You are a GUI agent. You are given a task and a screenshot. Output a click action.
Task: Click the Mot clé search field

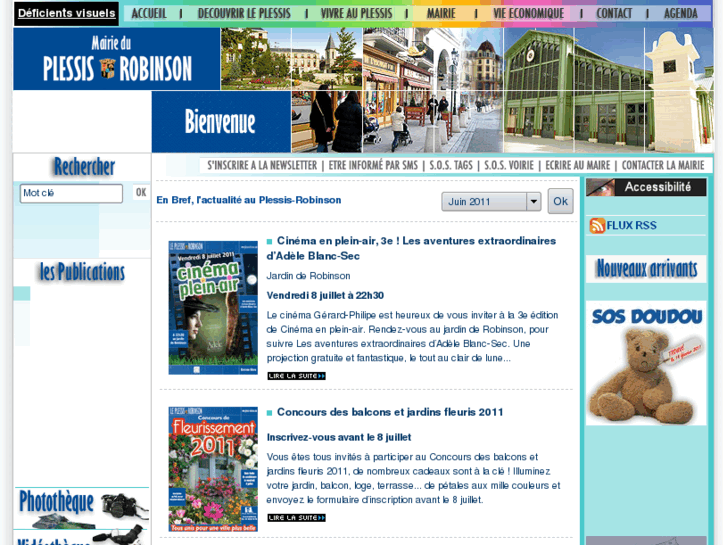(71, 193)
